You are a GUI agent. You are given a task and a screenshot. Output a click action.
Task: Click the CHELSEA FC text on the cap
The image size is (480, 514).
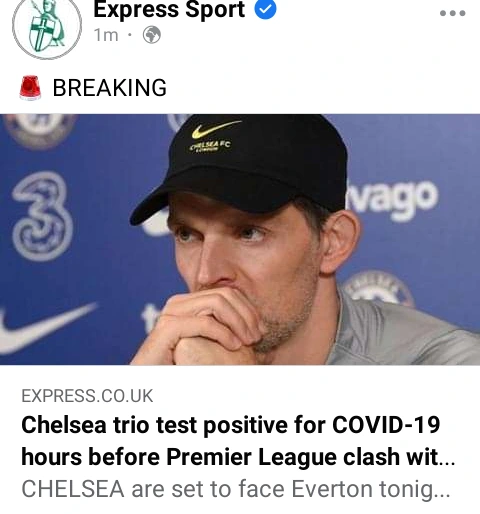coord(210,146)
